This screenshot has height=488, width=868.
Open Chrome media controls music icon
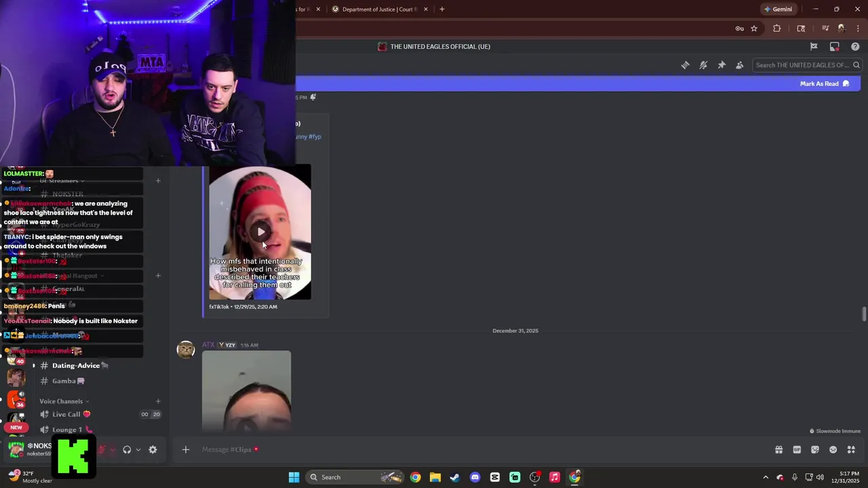pos(825,28)
